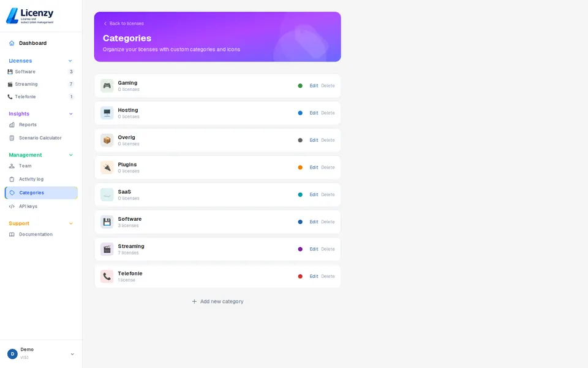This screenshot has height=368, width=588.
Task: Click the red color dot for Telefonie
Action: tap(300, 277)
